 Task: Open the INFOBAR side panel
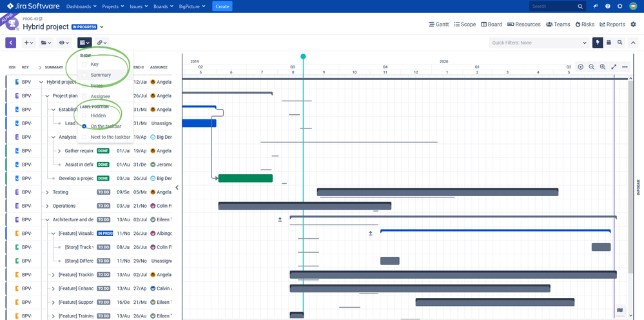point(638,187)
